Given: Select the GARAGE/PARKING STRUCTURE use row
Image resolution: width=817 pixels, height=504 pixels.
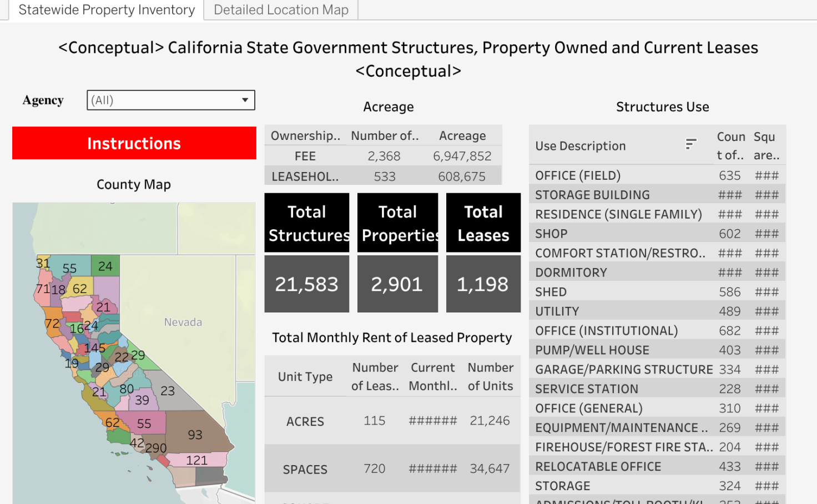Looking at the screenshot, I should click(658, 370).
